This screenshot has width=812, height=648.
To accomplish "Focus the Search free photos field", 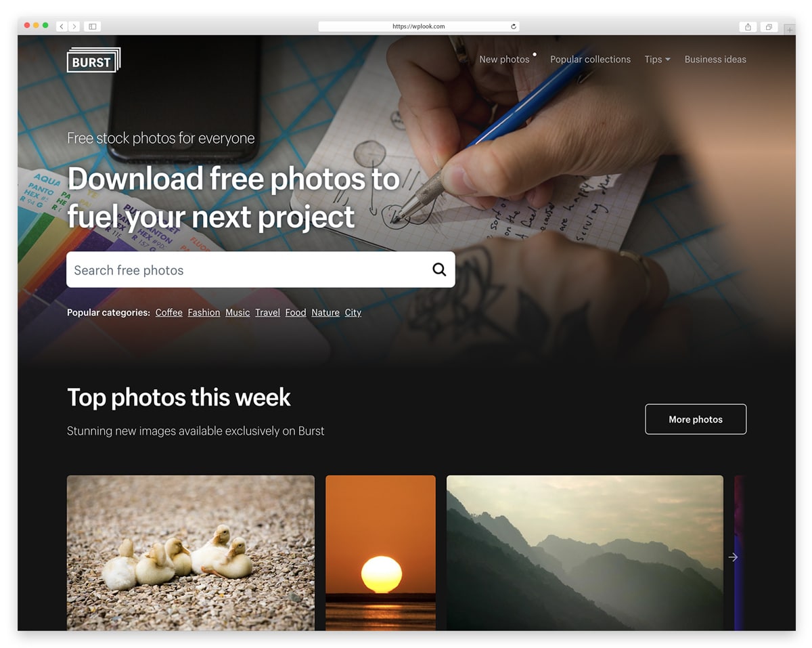I will click(261, 269).
